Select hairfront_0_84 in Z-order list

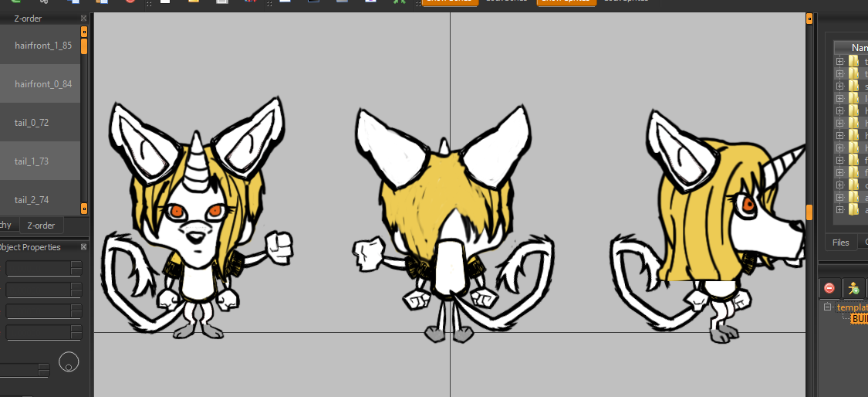pyautogui.click(x=40, y=83)
